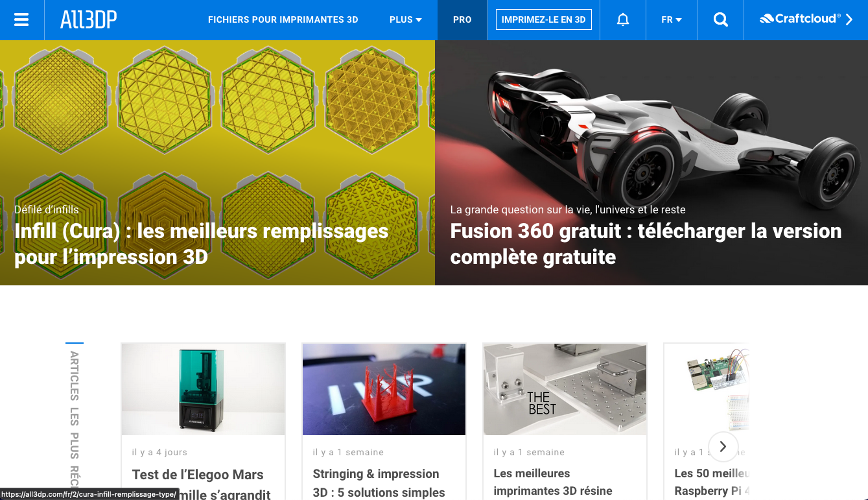Open the red stringing print thumbnail
This screenshot has width=868, height=500.
click(384, 389)
